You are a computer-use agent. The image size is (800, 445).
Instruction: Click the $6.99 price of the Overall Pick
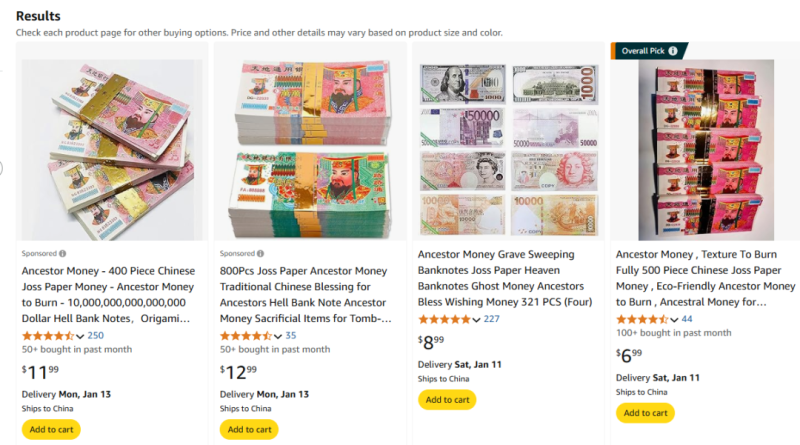pos(630,355)
